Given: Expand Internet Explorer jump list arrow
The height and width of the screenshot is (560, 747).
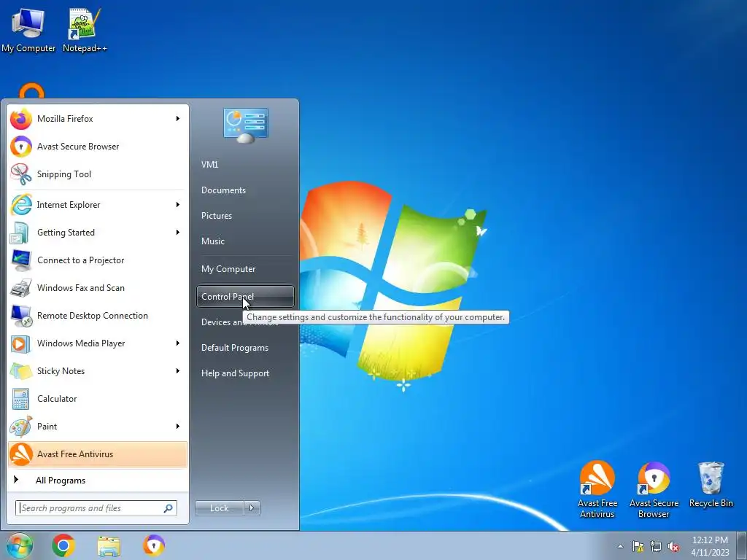Looking at the screenshot, I should coord(178,205).
